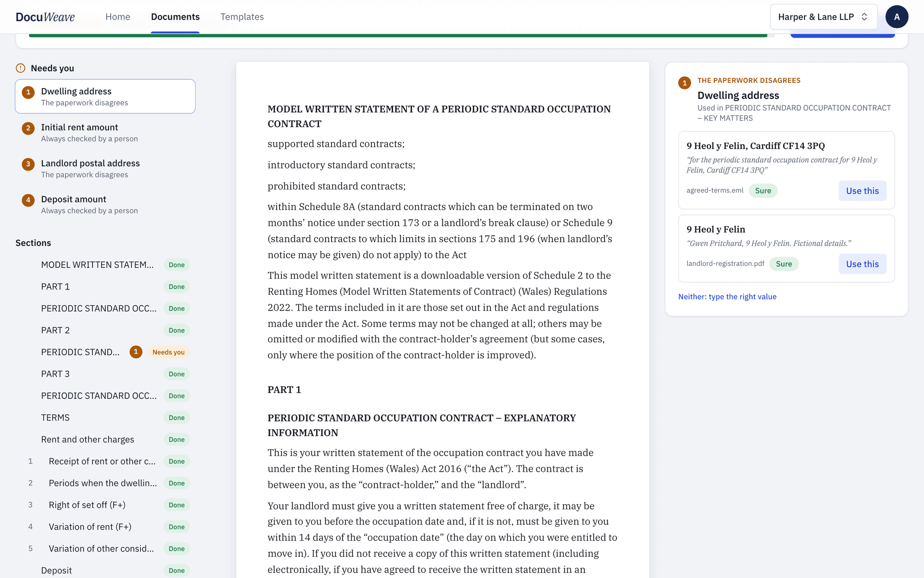Open Variation of other consid... section

(x=105, y=548)
